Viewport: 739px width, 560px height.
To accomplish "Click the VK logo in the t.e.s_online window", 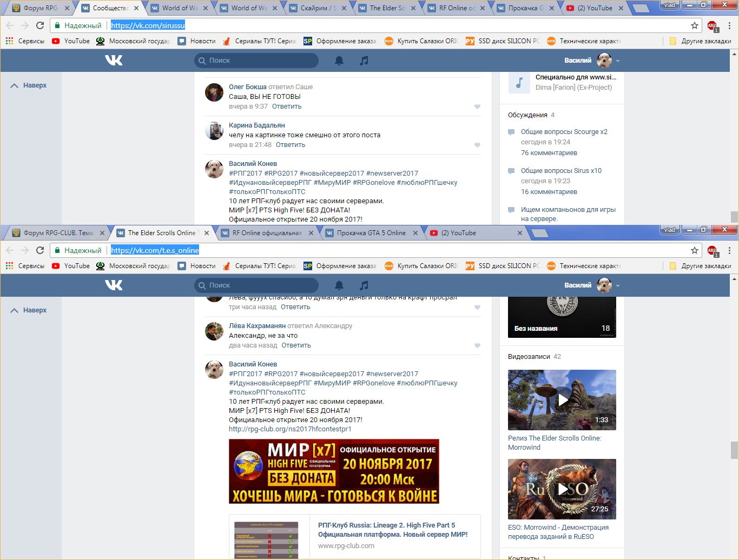I will tap(114, 285).
